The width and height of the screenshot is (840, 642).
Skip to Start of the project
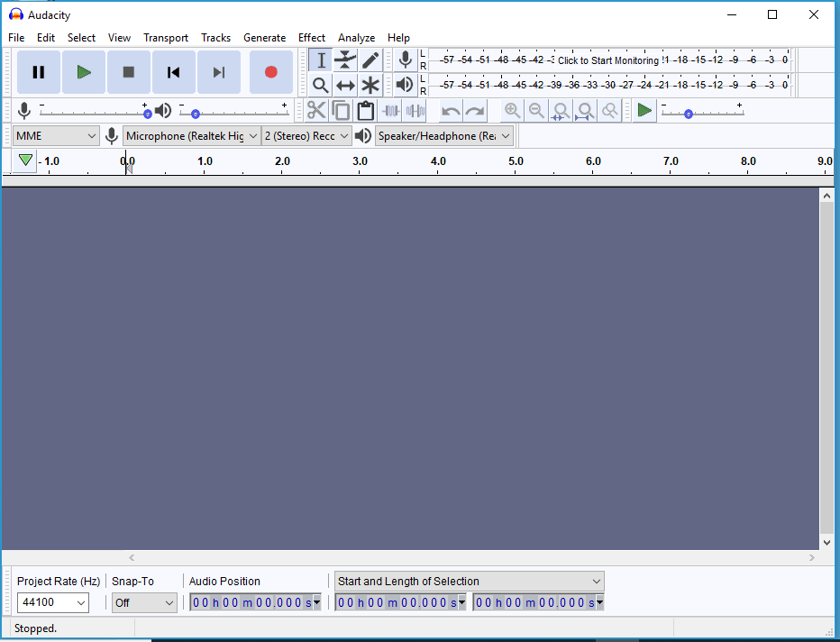[174, 72]
